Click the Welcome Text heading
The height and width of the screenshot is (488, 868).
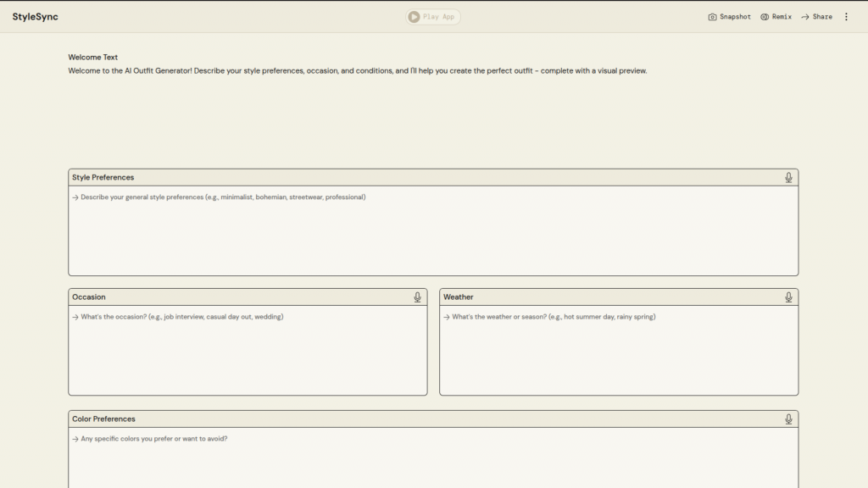click(93, 58)
